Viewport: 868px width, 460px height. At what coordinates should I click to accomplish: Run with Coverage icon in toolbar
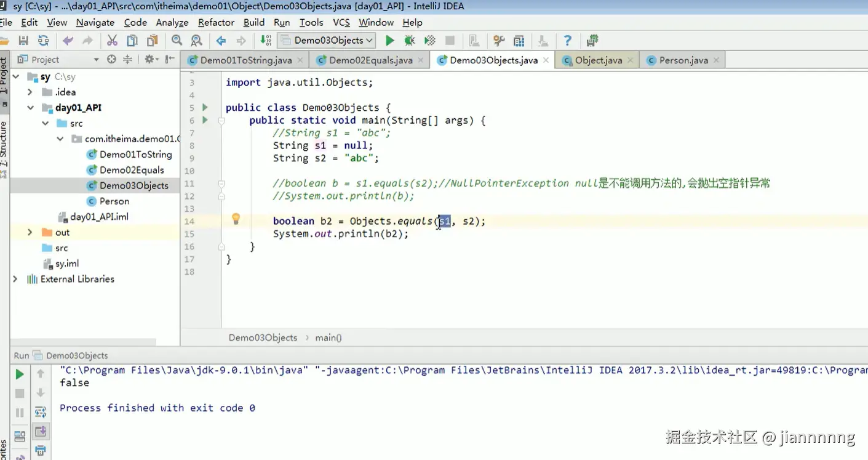click(x=430, y=41)
